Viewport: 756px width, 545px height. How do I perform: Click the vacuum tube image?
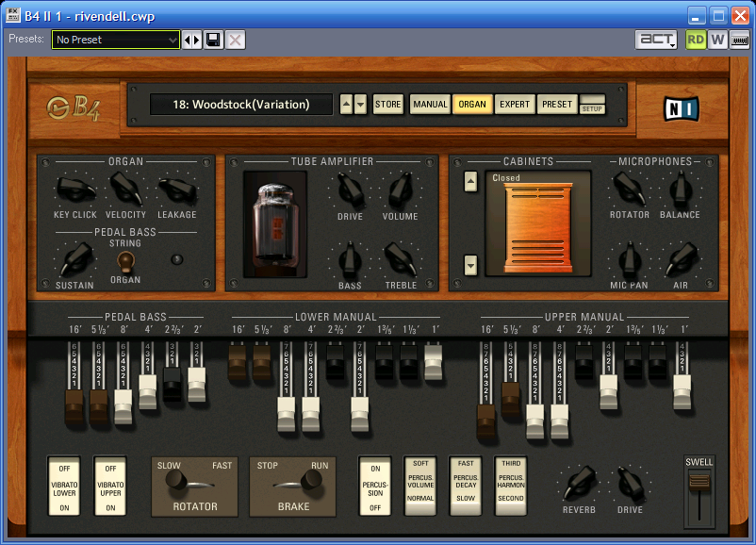[x=275, y=224]
